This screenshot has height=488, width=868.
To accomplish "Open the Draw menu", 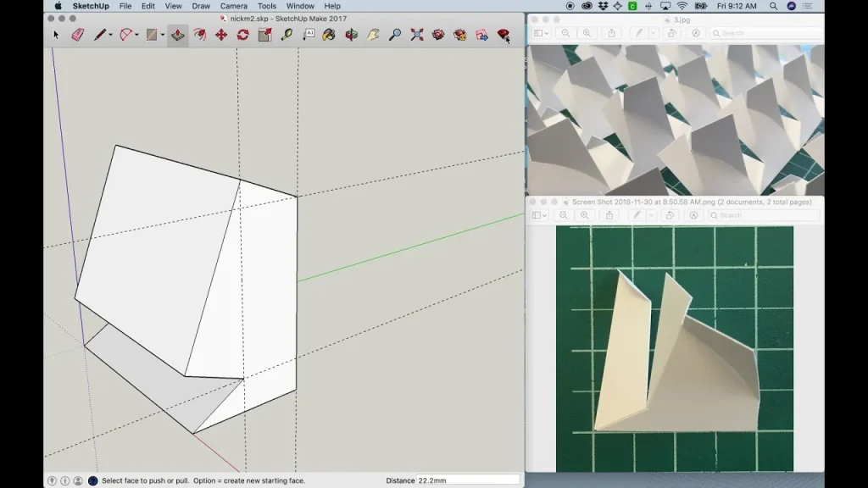I will tap(200, 6).
